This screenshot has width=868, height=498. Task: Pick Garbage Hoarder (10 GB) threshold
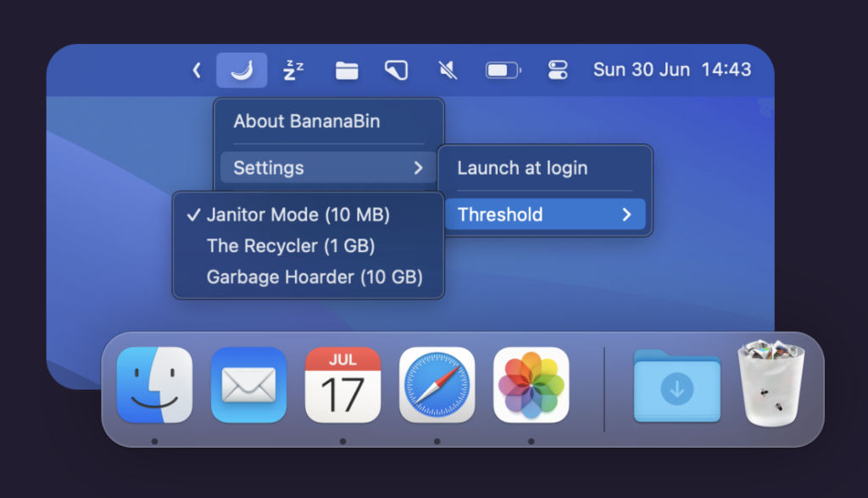314,277
